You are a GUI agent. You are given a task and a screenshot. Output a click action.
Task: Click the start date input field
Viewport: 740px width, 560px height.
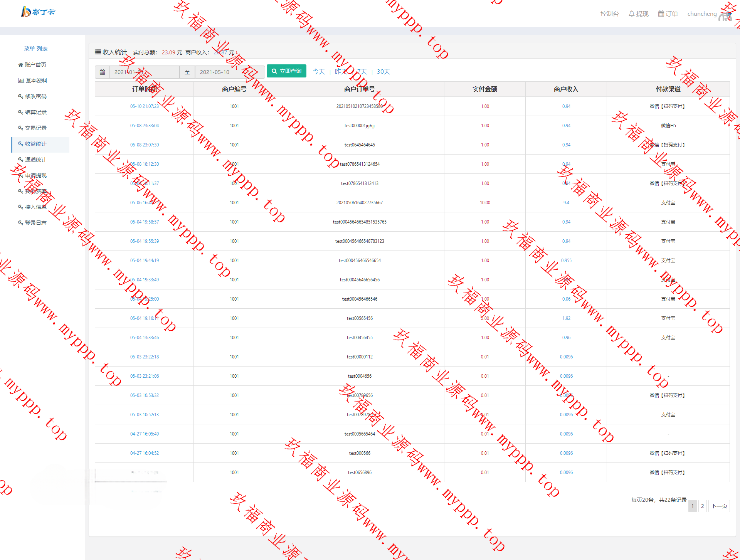(145, 72)
